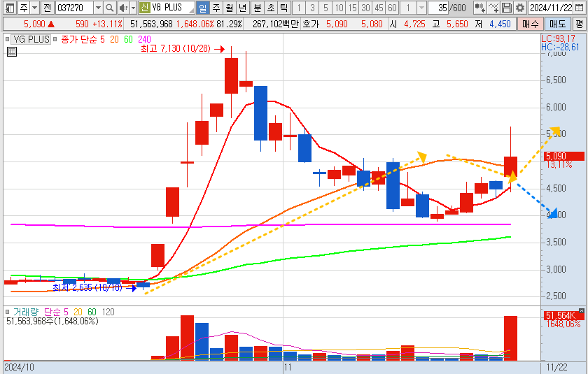
Task: Select the 1 interval button
Action: tap(298, 8)
